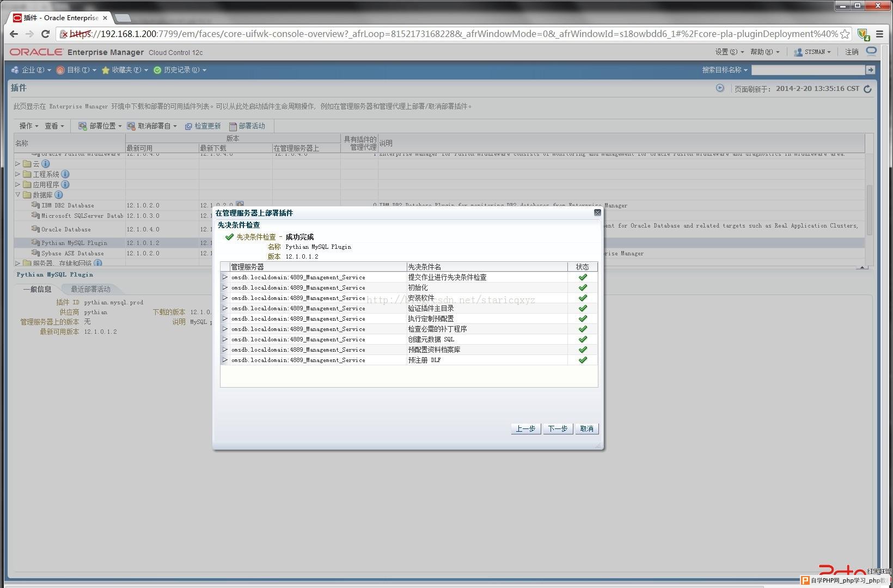Open the 部署位置 deploy-on dropdown
Viewport: 893px width, 588px height.
pos(100,126)
